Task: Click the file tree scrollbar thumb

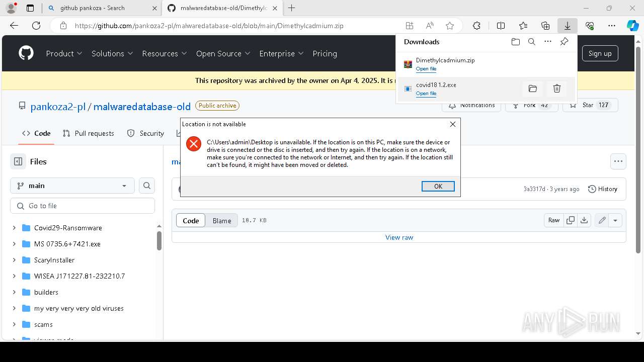Action: (x=159, y=240)
